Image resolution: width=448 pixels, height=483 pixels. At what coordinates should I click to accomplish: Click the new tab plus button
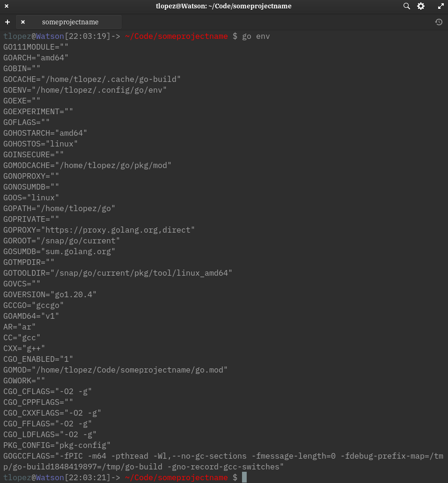pos(7,22)
